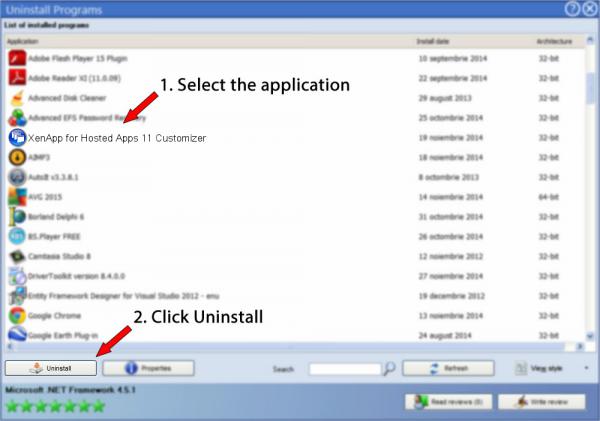Click the BS.Player FREE icon
600x421 pixels.
tap(17, 236)
